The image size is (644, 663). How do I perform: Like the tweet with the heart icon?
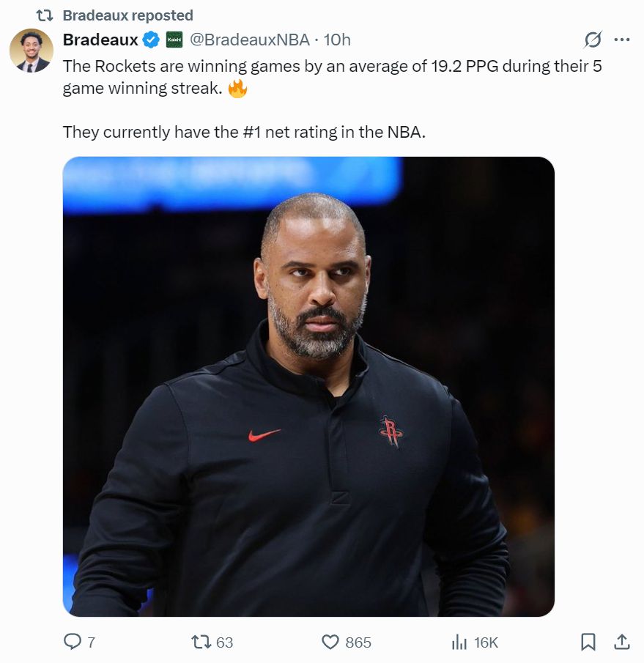[x=331, y=642]
